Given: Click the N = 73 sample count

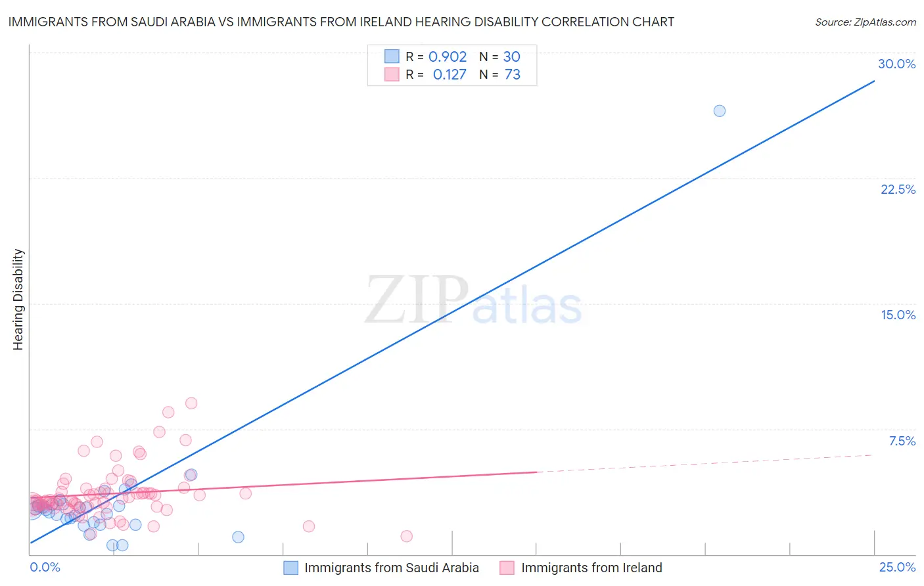Looking at the screenshot, I should 499,74.
